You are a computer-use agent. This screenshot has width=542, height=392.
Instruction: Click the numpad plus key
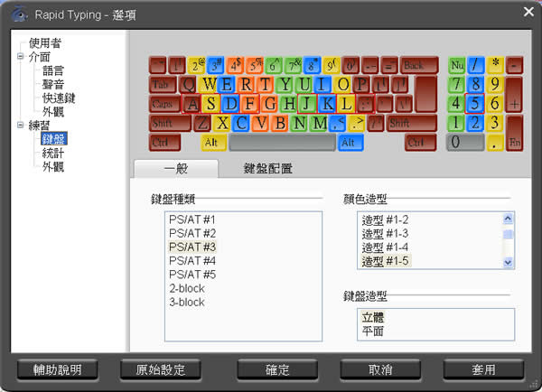pos(514,95)
